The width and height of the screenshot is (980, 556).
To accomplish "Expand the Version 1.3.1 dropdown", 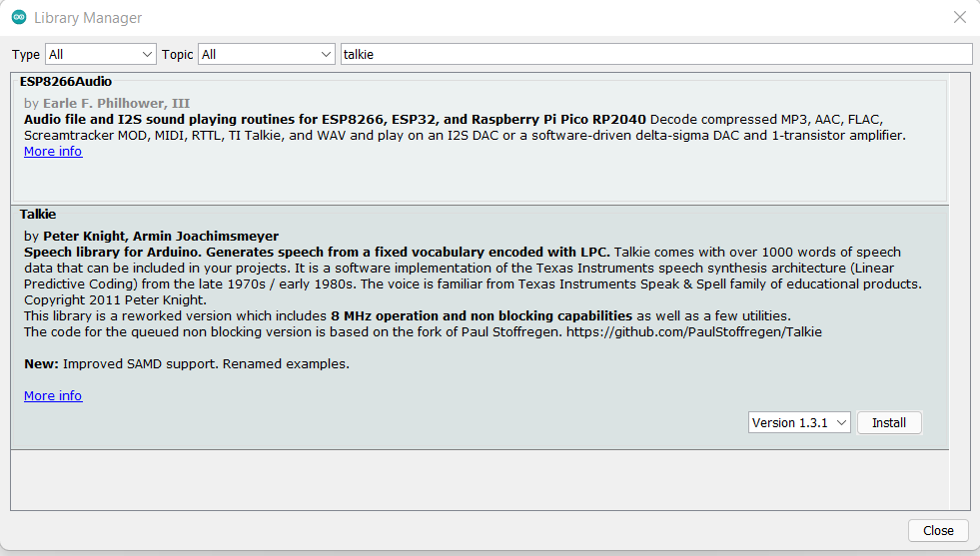I will [x=799, y=423].
